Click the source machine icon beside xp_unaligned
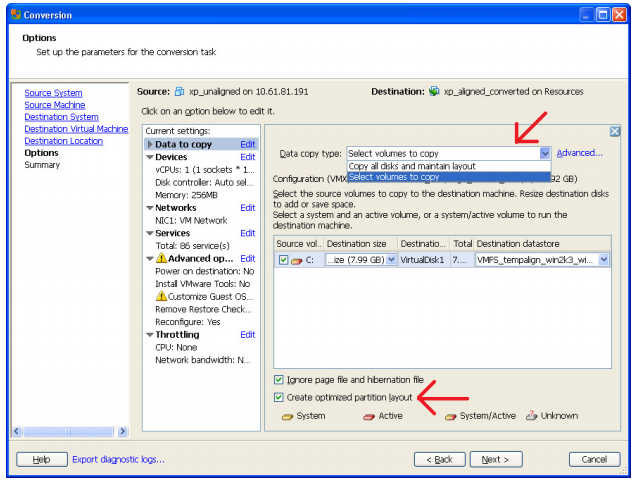The image size is (632, 481). tap(179, 92)
